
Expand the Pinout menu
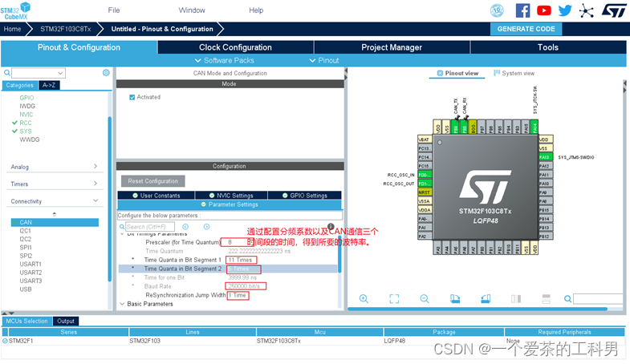click(x=324, y=60)
